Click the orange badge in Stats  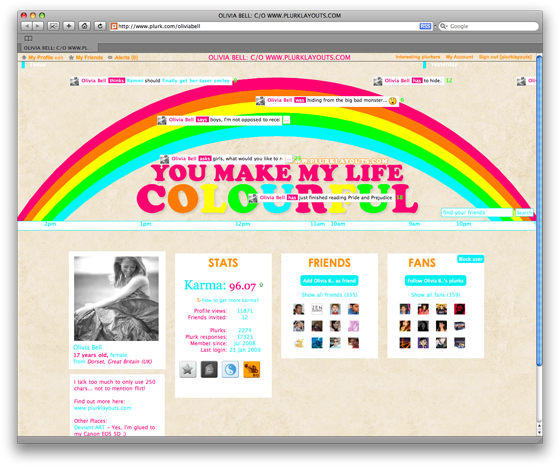[x=251, y=369]
